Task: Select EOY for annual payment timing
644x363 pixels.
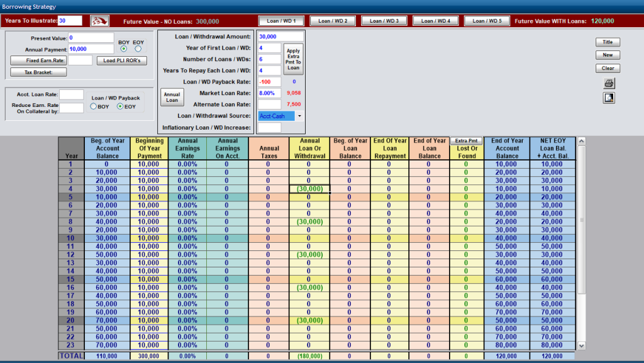Action: pos(138,49)
